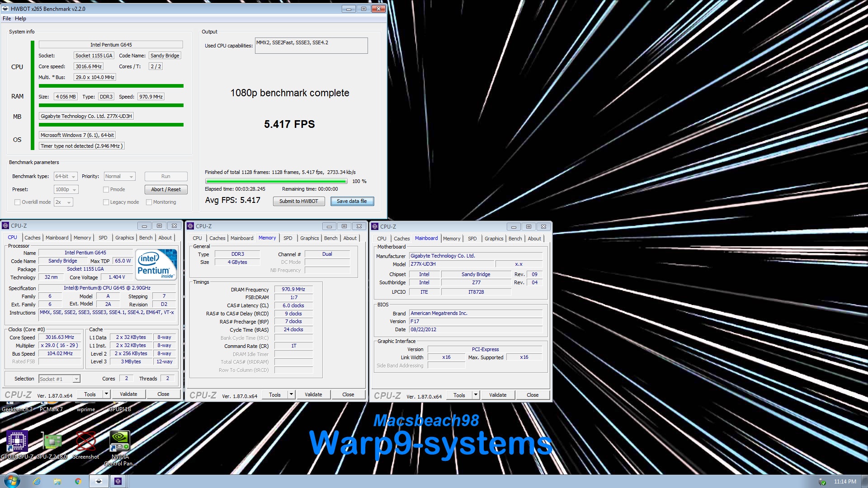Screen dimensions: 868x488
Task: Open Windows Explorer from the taskbar
Action: tap(57, 481)
